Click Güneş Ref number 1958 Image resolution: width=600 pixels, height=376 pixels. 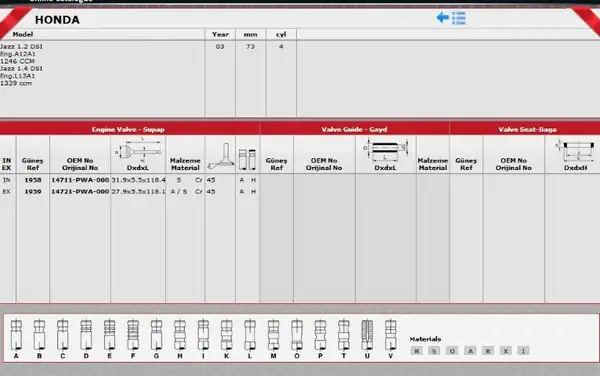click(x=33, y=180)
